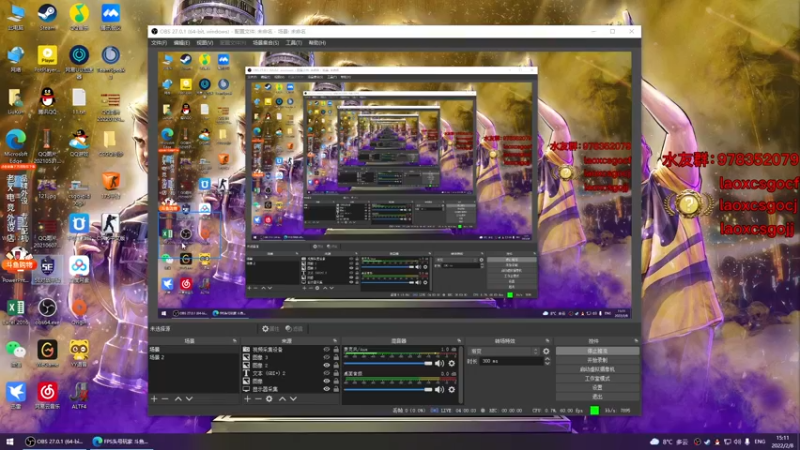800x450 pixels.
Task: Open the 帮助(H) menu
Action: [x=317, y=43]
